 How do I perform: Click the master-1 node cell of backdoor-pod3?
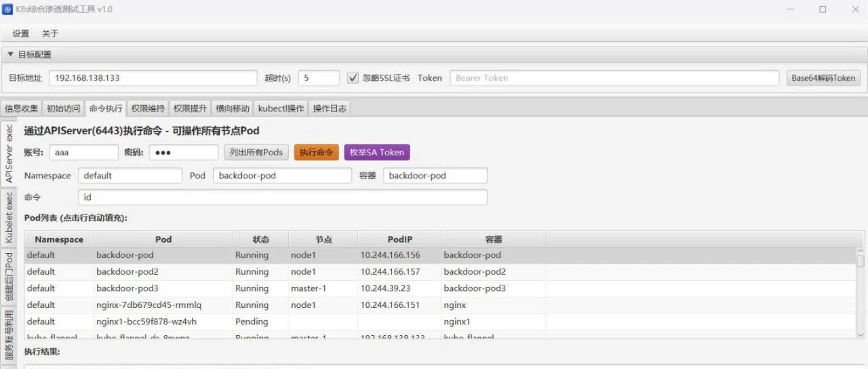pos(323,288)
